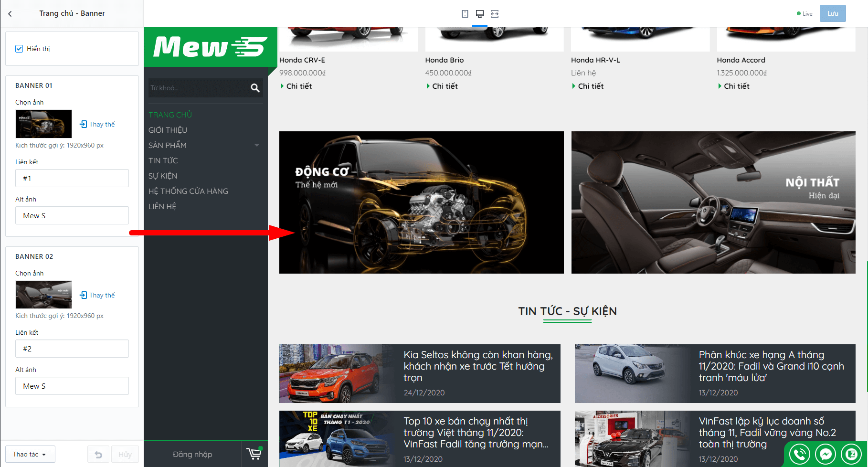Viewport: 868px width, 467px height.
Task: Click TIN TỨC heading link
Action: 540,311
